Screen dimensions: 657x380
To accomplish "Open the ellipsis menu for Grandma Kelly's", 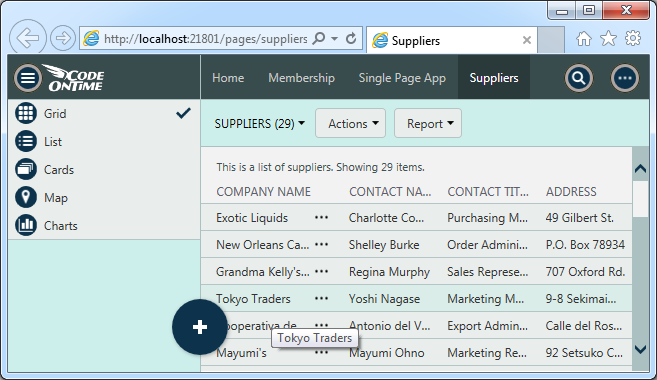I will [321, 271].
